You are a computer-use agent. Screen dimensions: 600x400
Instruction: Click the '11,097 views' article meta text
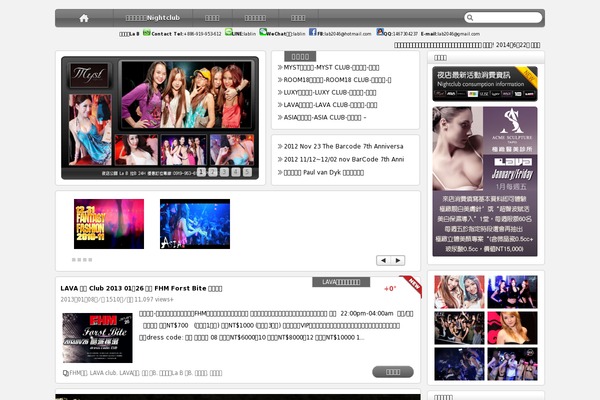click(154, 300)
